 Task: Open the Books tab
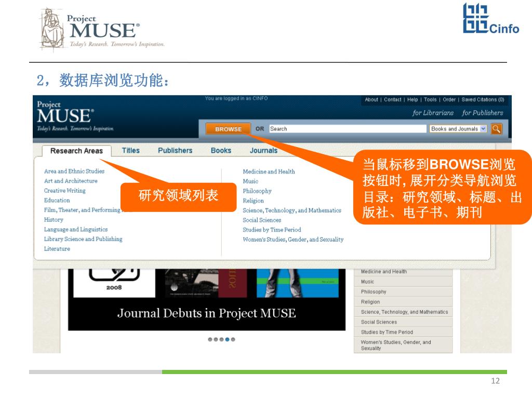tap(221, 150)
